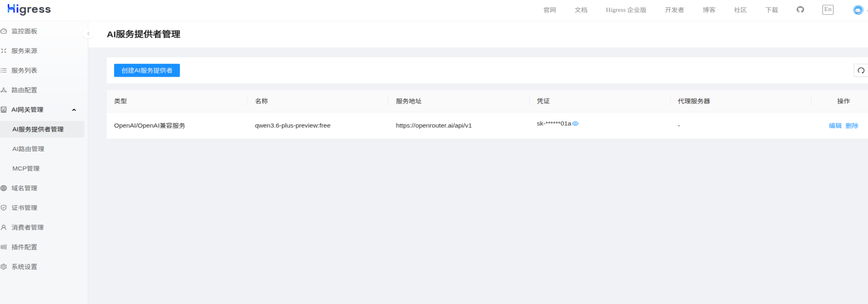This screenshot has width=868, height=304.
Task: Open 证书管理 shield item in sidebar
Action: click(x=24, y=208)
